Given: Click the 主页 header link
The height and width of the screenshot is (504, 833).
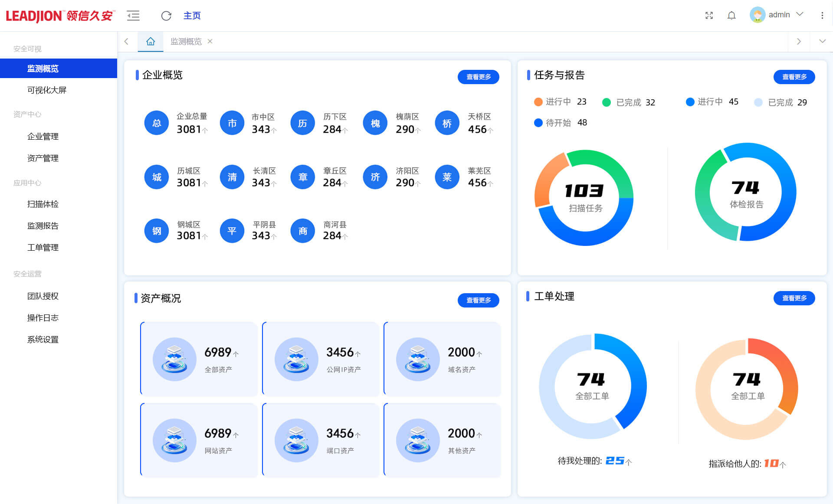Looking at the screenshot, I should (192, 16).
